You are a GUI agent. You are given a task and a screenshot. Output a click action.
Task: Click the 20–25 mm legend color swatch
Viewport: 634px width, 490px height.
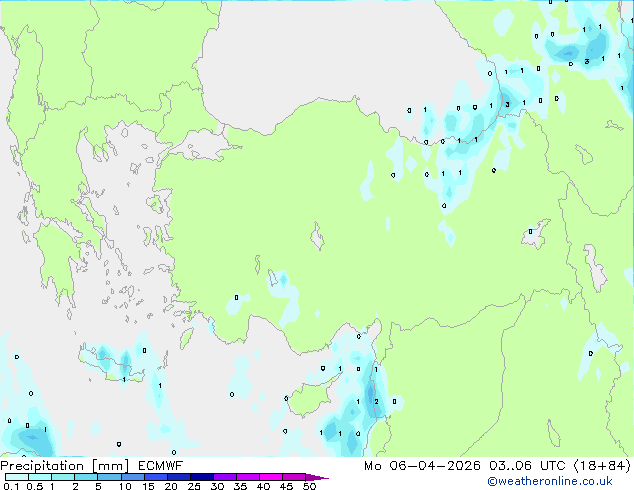(179, 477)
